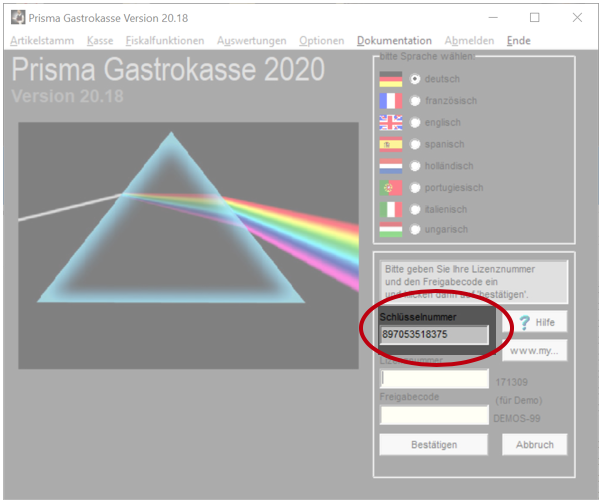Choose the ungarisch radio button
Screen dimensions: 603x503
415,230
